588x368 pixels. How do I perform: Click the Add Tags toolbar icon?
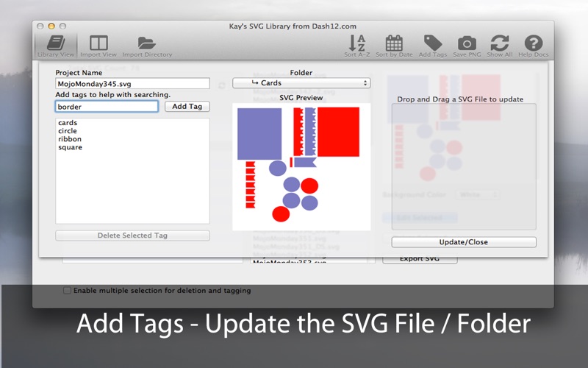433,46
